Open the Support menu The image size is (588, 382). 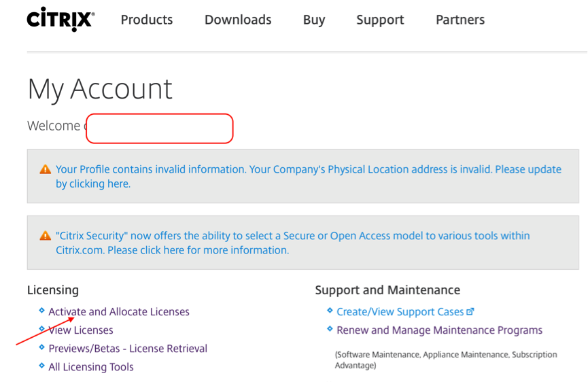(380, 20)
